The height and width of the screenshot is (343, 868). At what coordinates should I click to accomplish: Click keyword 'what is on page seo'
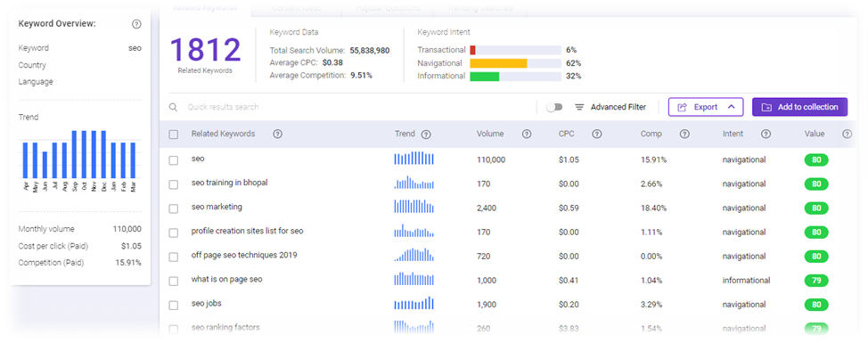tap(227, 280)
